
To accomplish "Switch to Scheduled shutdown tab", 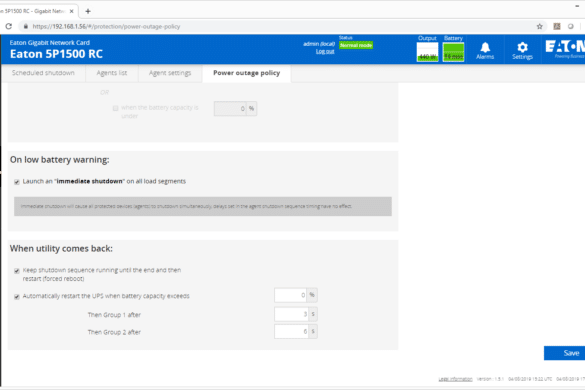I will tap(43, 73).
